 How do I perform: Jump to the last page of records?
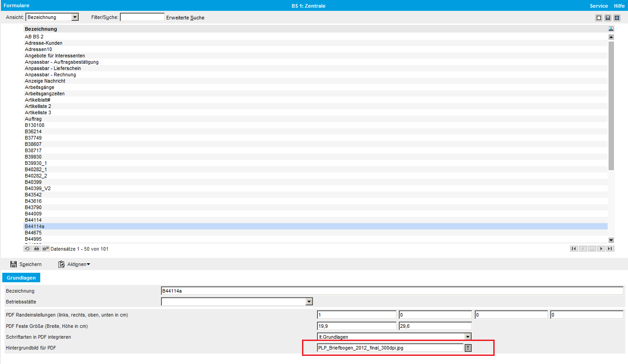(x=610, y=248)
